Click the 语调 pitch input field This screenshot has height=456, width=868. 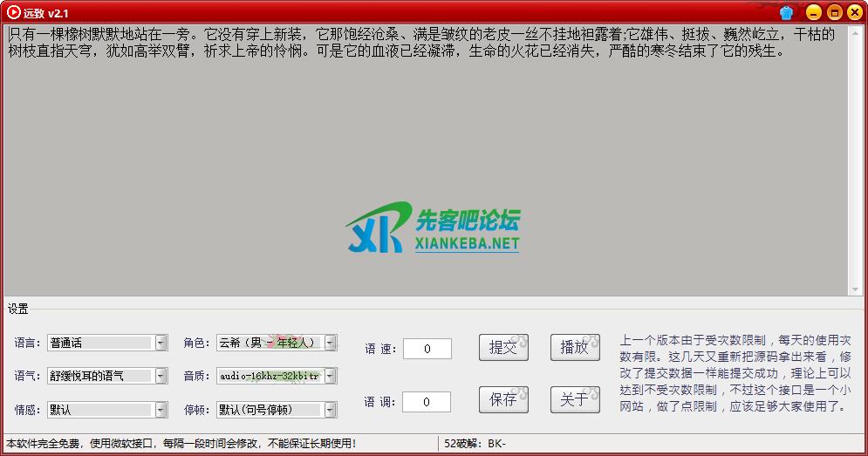[427, 402]
